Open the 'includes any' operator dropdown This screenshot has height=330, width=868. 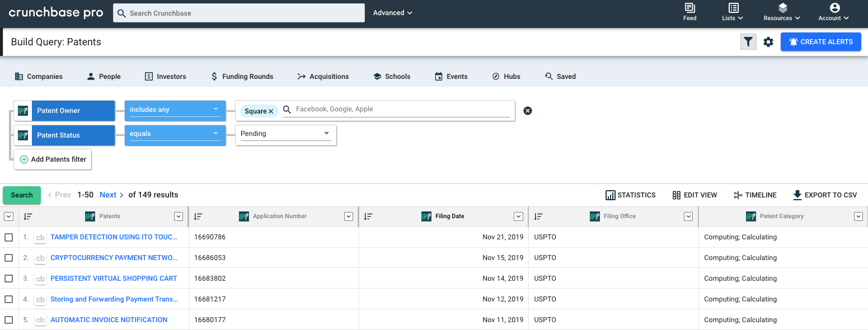pos(175,110)
